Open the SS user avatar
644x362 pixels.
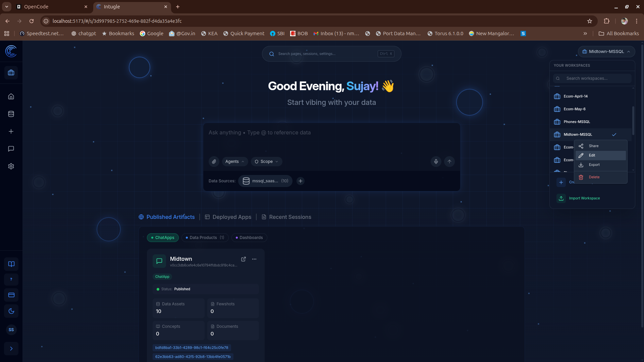[x=11, y=330]
